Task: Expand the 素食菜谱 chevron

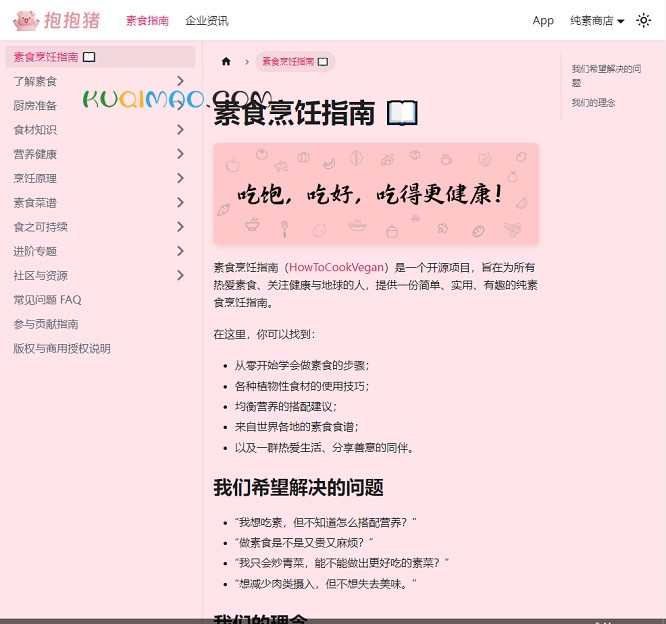Action: click(x=181, y=203)
